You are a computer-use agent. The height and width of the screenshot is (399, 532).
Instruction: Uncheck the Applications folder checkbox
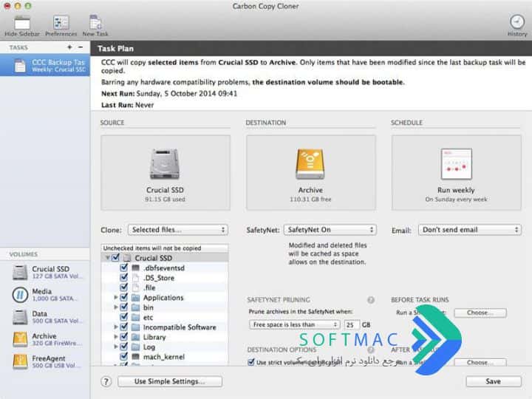tap(124, 297)
